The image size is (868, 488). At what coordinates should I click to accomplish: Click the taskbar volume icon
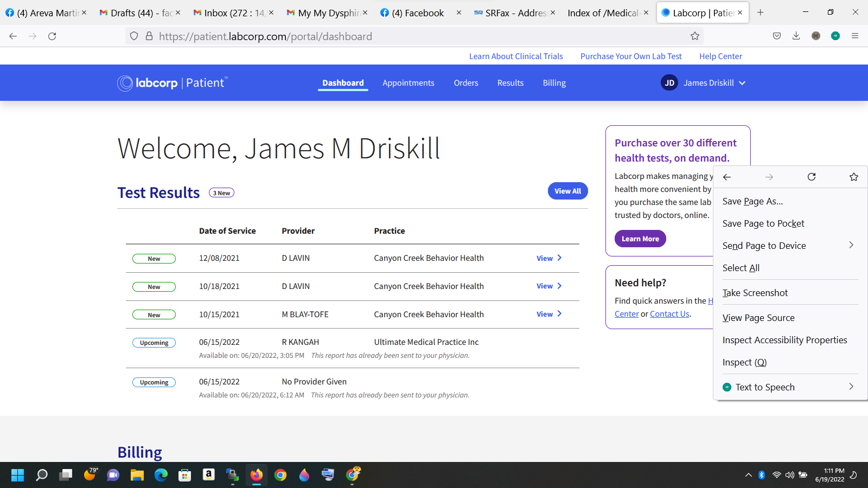click(790, 475)
